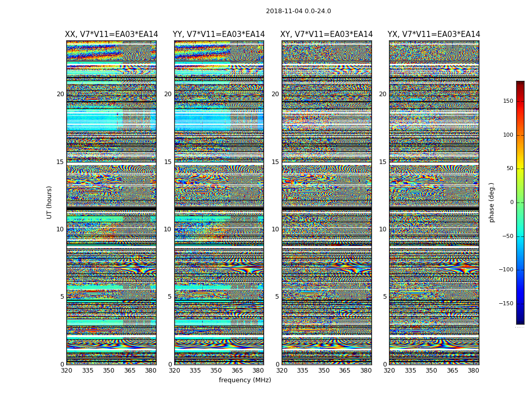Click the 5 tick on YX panel's UT axis
532x405 pixels.
[385, 297]
